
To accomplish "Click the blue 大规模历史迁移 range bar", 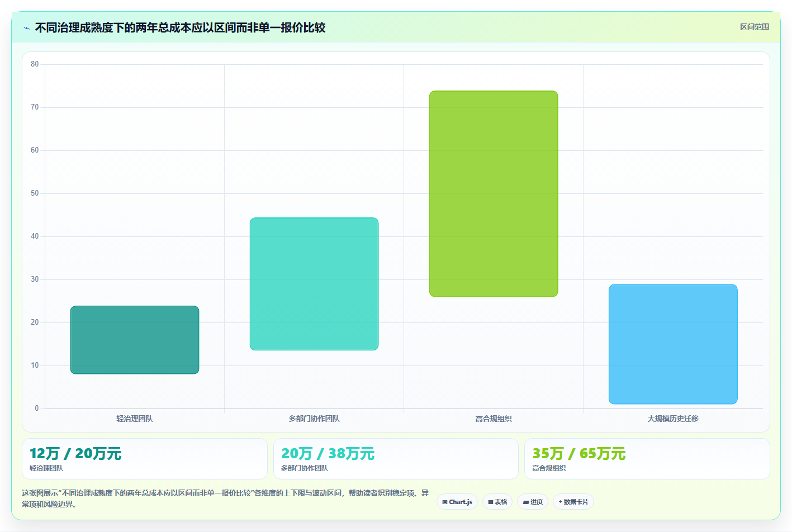I will coord(673,344).
